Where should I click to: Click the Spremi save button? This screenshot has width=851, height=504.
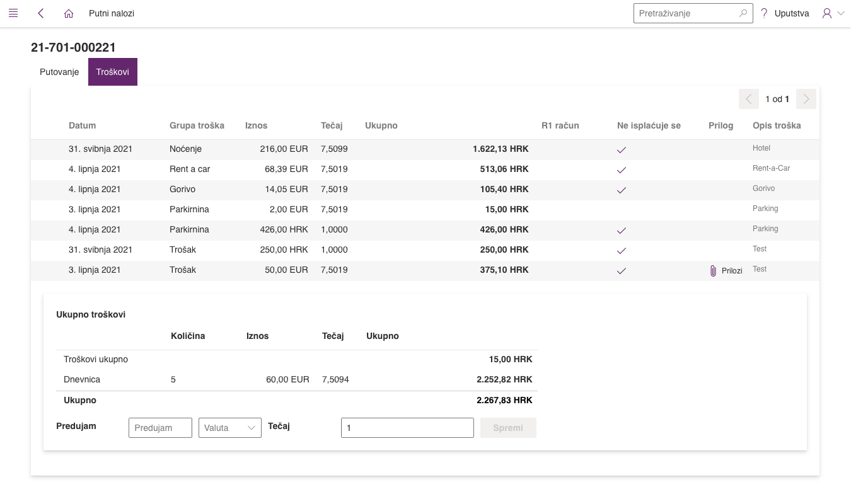[508, 428]
